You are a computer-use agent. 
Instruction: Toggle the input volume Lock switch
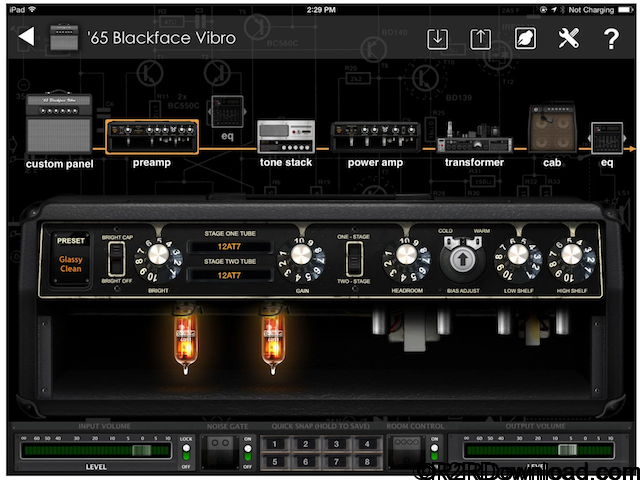186,453
